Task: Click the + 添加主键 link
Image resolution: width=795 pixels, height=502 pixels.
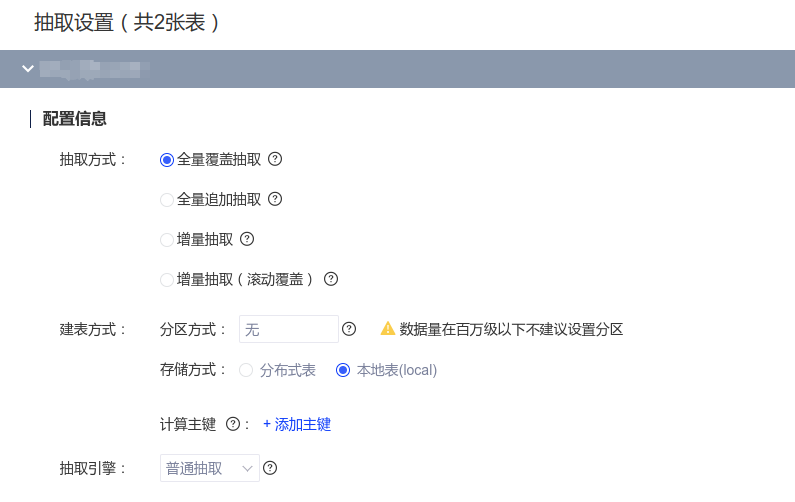Action: click(297, 424)
